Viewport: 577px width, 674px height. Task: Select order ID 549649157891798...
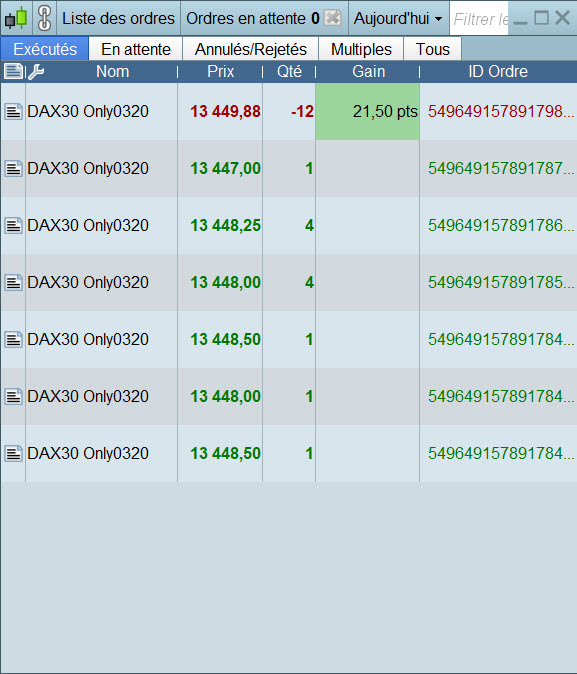click(x=501, y=111)
